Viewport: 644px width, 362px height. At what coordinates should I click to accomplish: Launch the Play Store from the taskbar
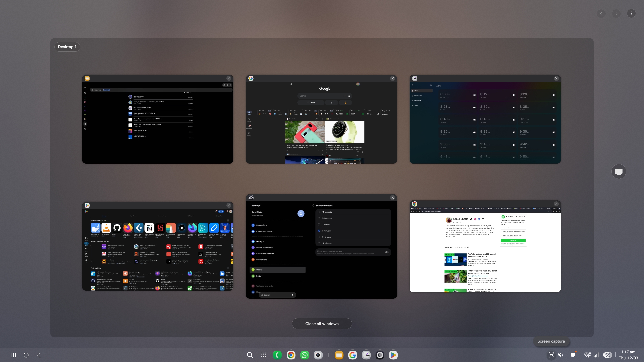394,355
